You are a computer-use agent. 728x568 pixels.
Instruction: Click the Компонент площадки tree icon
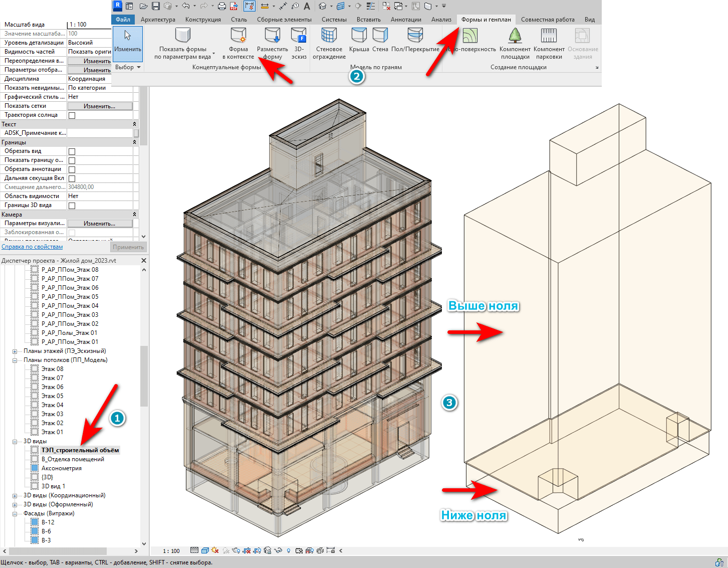(515, 37)
